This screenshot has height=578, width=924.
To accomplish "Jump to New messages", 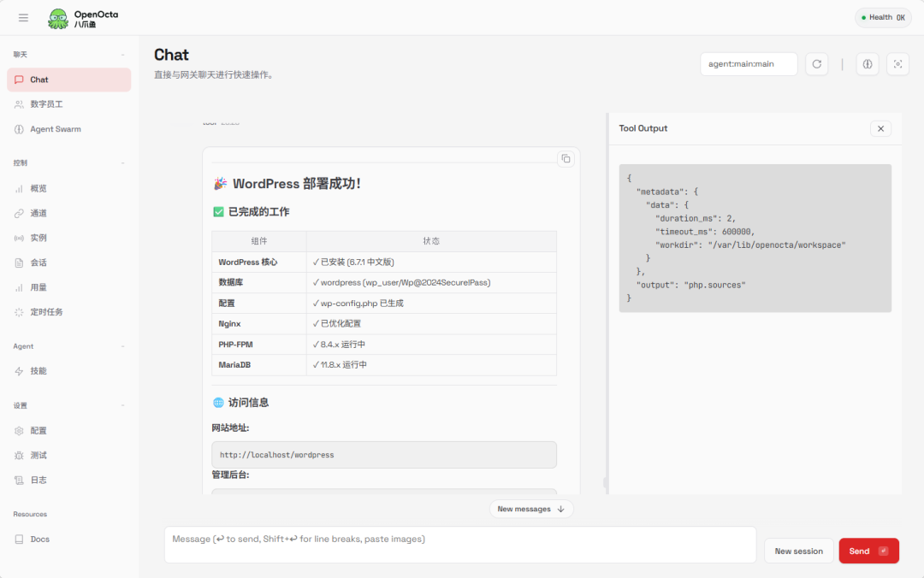I will point(531,509).
